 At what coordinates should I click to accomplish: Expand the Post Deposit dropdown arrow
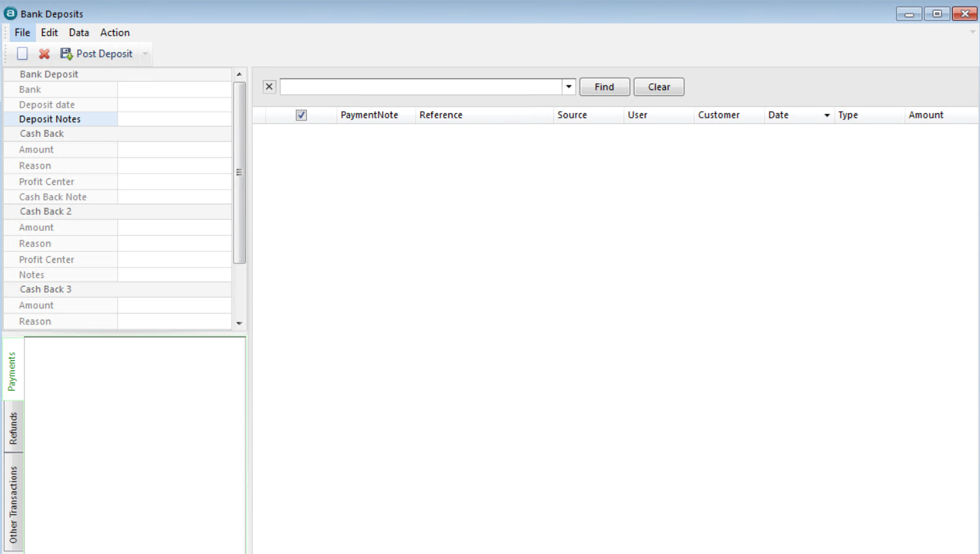tap(145, 54)
